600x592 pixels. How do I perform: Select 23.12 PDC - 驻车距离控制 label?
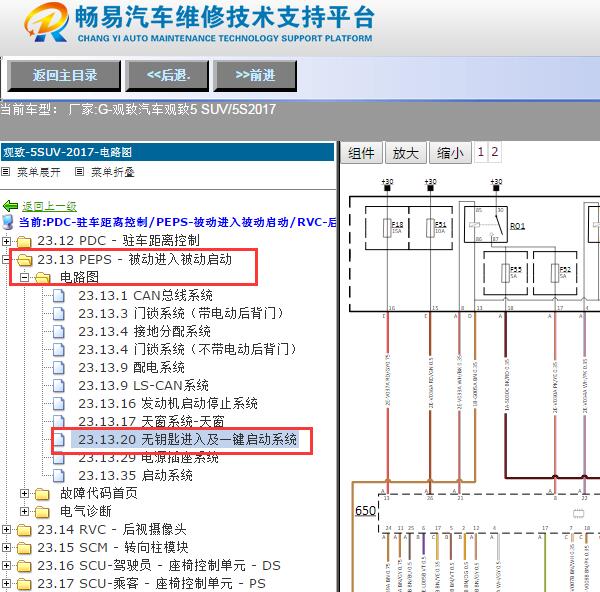(x=119, y=241)
